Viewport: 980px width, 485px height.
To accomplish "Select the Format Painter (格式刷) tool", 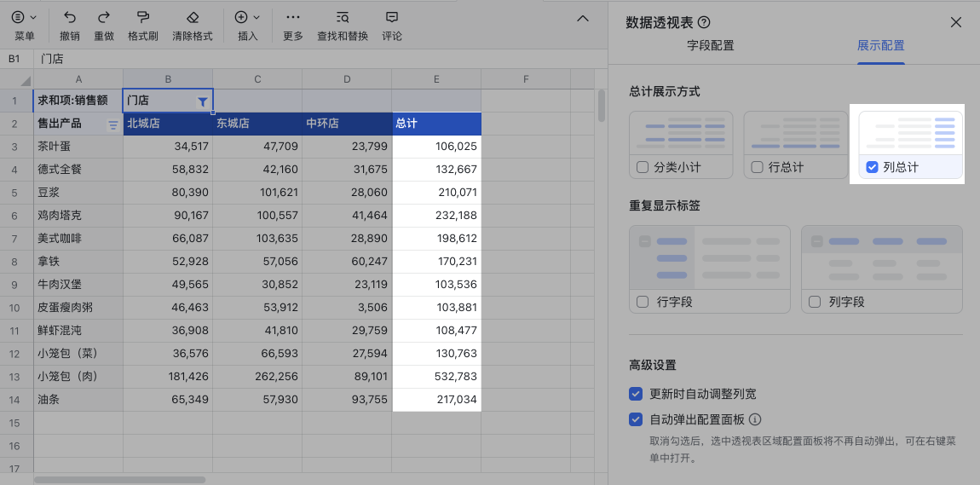I will [143, 17].
